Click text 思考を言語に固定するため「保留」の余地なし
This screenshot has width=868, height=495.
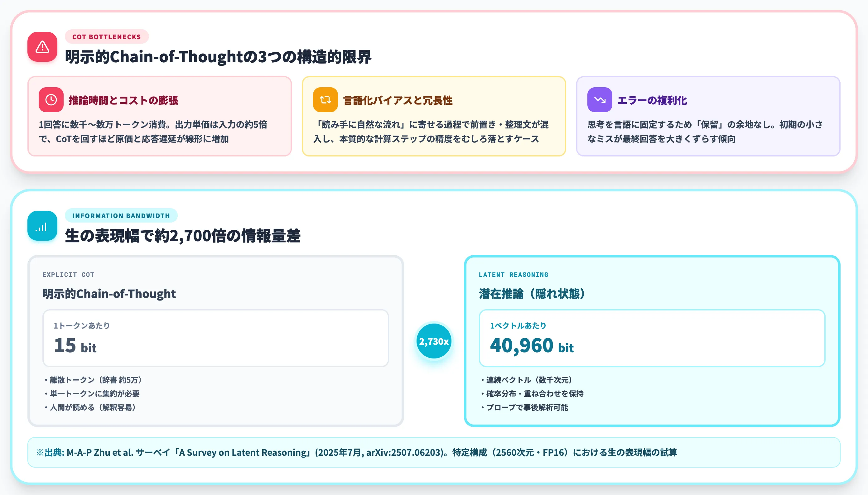tap(681, 124)
